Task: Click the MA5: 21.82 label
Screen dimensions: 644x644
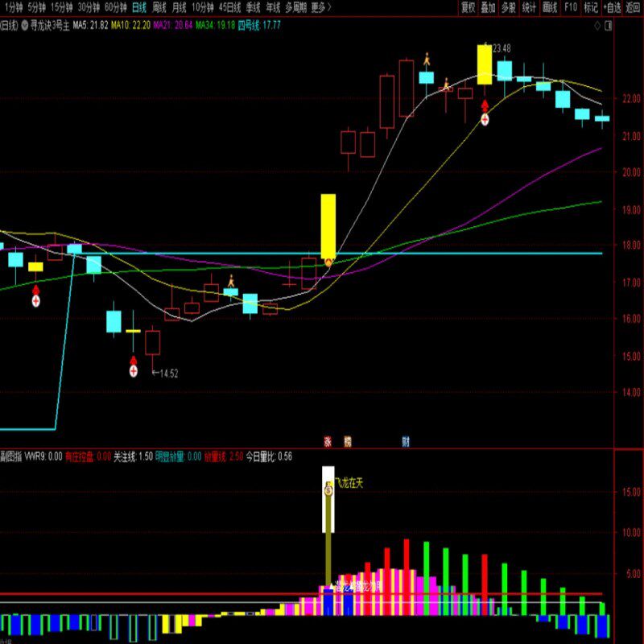Action: coord(90,26)
